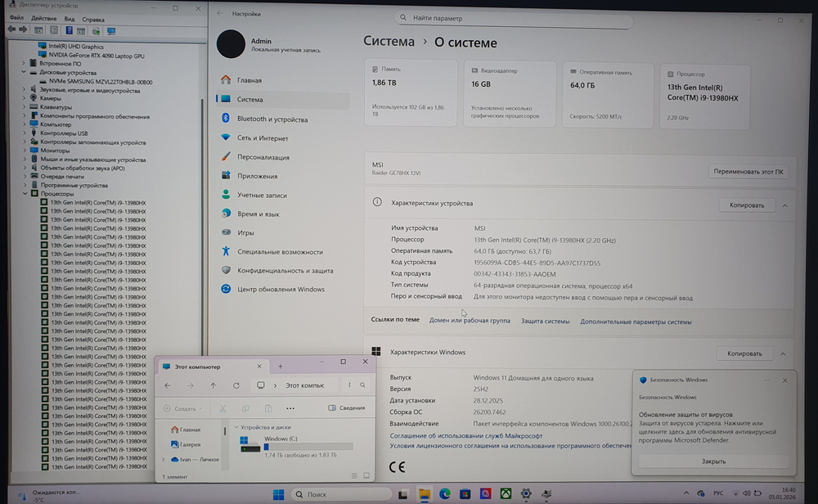Click the Переименовать этот ПК button

pos(748,172)
